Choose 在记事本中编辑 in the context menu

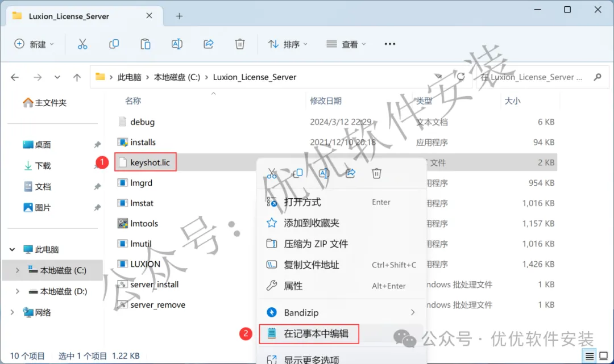pyautogui.click(x=342, y=334)
